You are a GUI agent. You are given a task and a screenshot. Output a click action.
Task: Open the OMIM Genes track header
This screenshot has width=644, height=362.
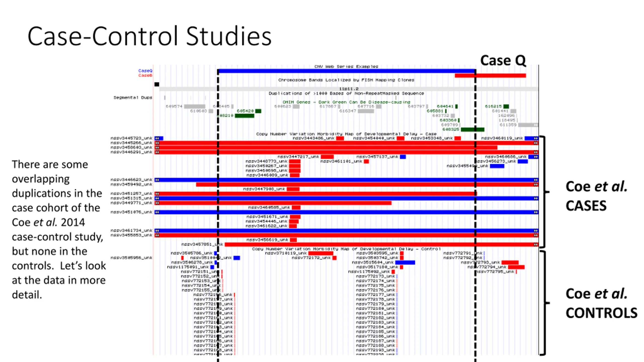click(x=346, y=102)
